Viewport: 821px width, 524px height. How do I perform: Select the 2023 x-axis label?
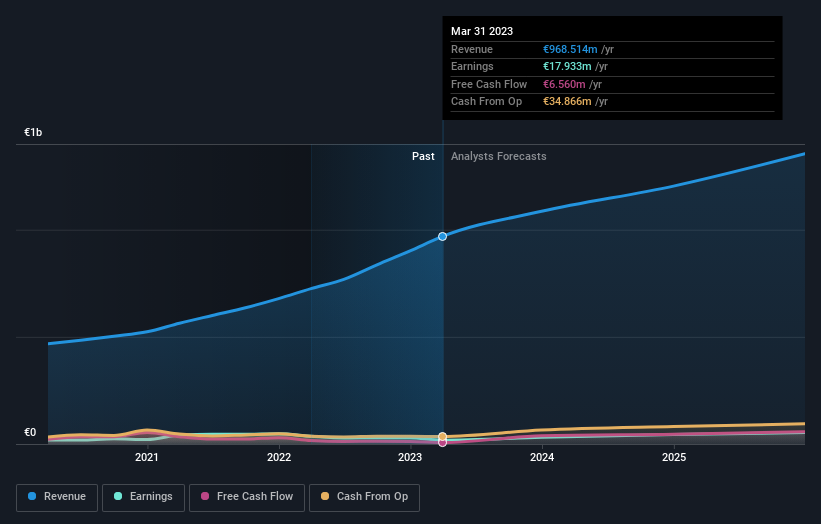pos(410,458)
